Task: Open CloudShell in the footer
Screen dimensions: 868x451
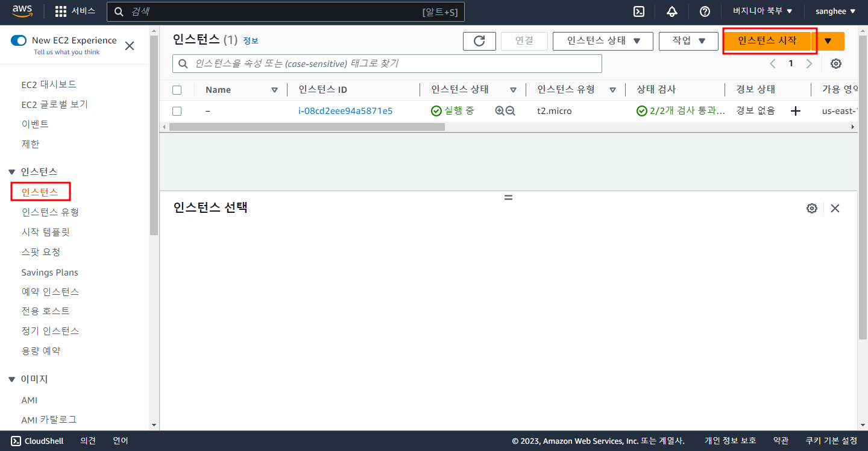Action: coord(37,441)
